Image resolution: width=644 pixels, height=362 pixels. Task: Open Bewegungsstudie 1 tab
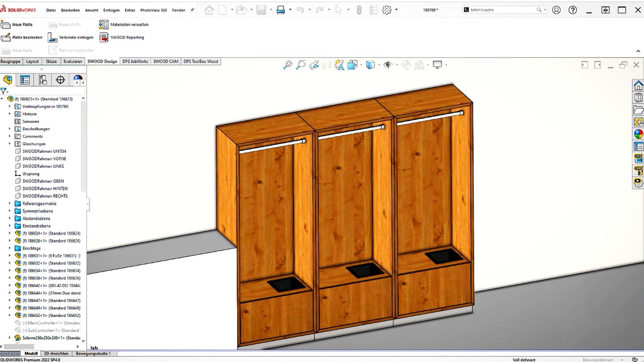(93, 354)
